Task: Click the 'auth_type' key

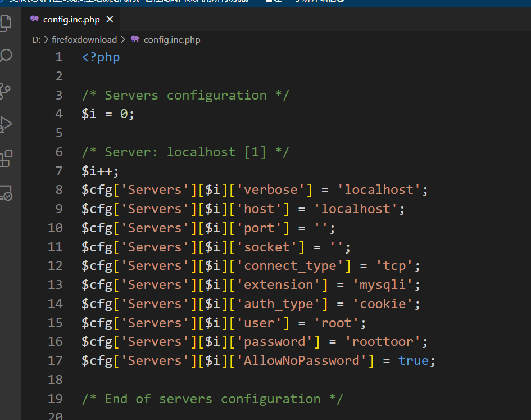Action: [x=278, y=304]
